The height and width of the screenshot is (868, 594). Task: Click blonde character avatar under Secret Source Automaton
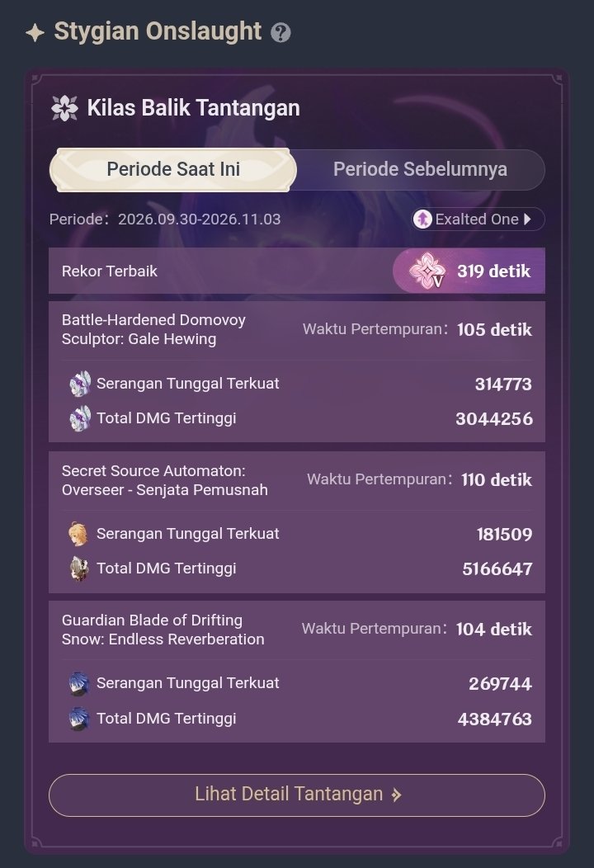click(78, 534)
